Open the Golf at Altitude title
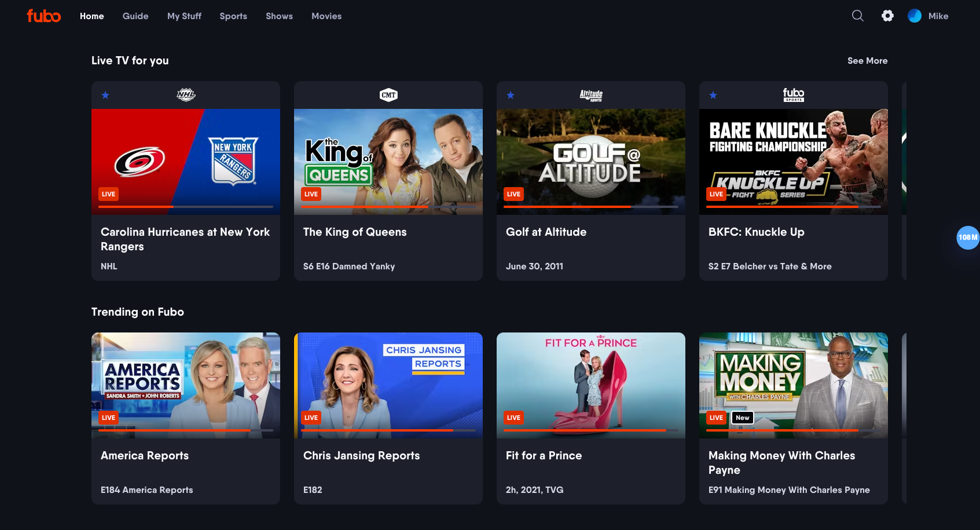The width and height of the screenshot is (980, 530). 546,232
